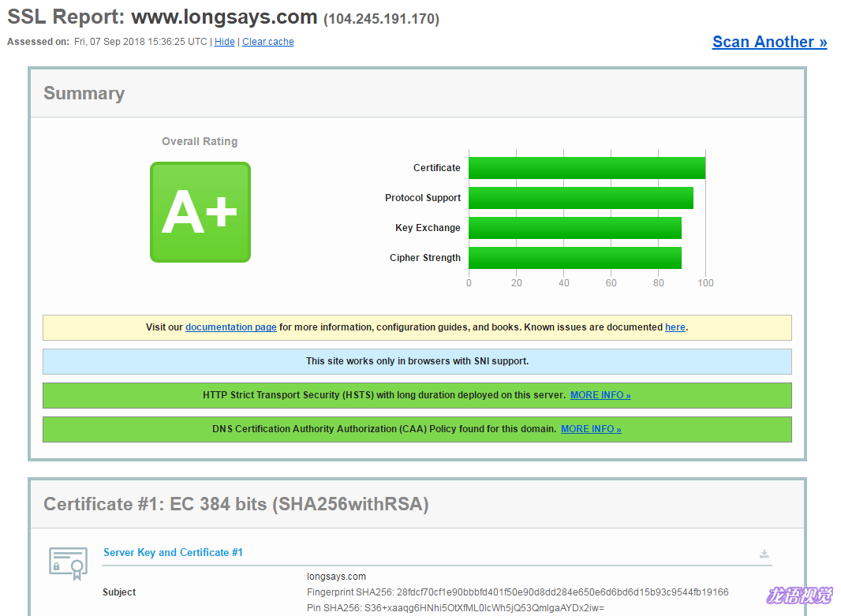This screenshot has height=616, width=841.
Task: Click the Hide link
Action: [224, 42]
